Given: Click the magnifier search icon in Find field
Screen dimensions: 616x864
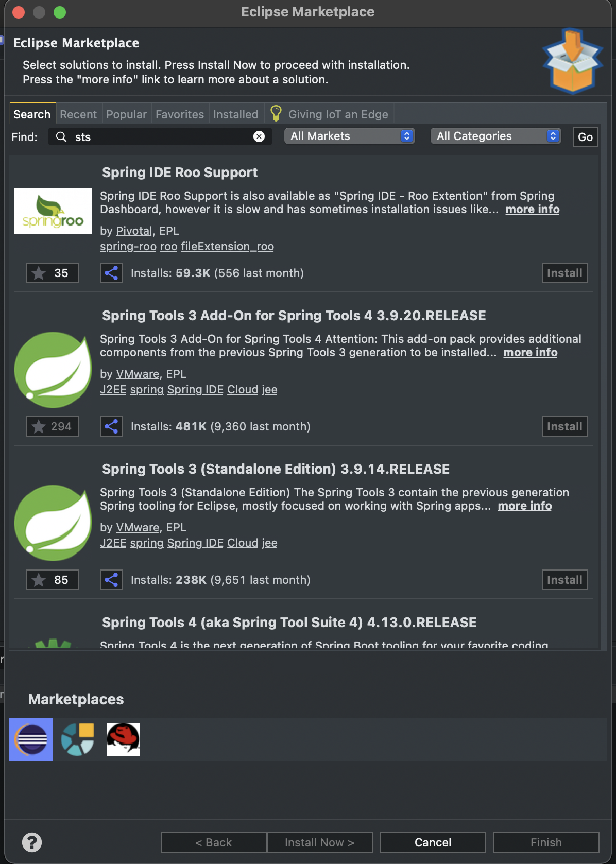Looking at the screenshot, I should point(61,136).
